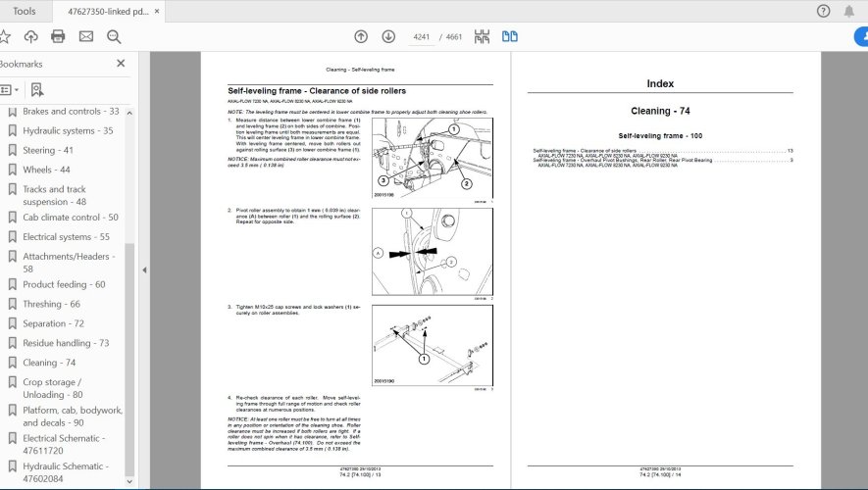The width and height of the screenshot is (868, 490).
Task: Open Product feeding - 60 bookmark
Action: 64,284
